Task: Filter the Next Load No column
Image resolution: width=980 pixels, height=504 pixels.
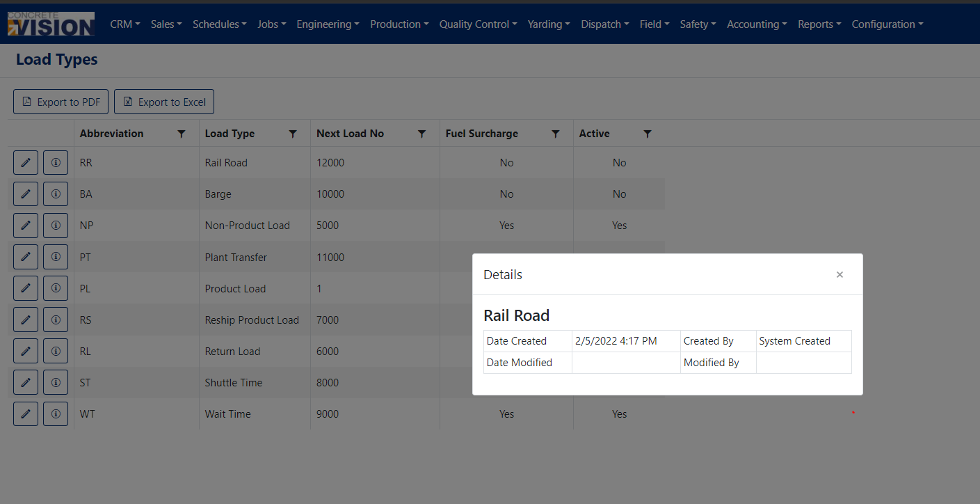Action: pos(422,134)
